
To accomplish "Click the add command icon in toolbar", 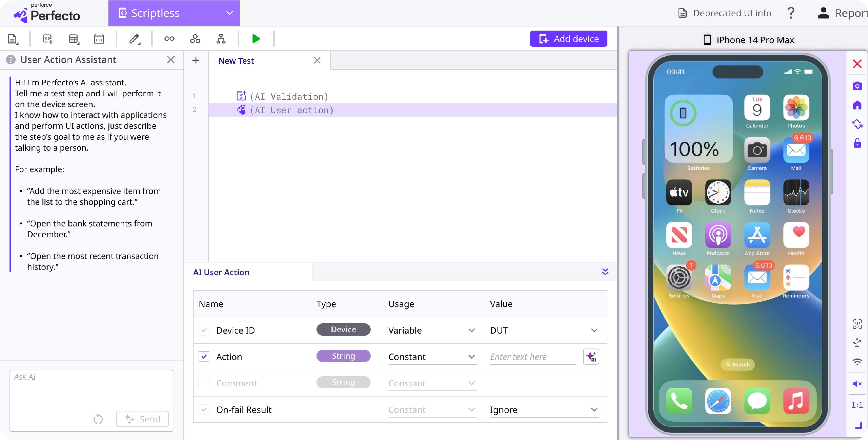I will tap(48, 39).
